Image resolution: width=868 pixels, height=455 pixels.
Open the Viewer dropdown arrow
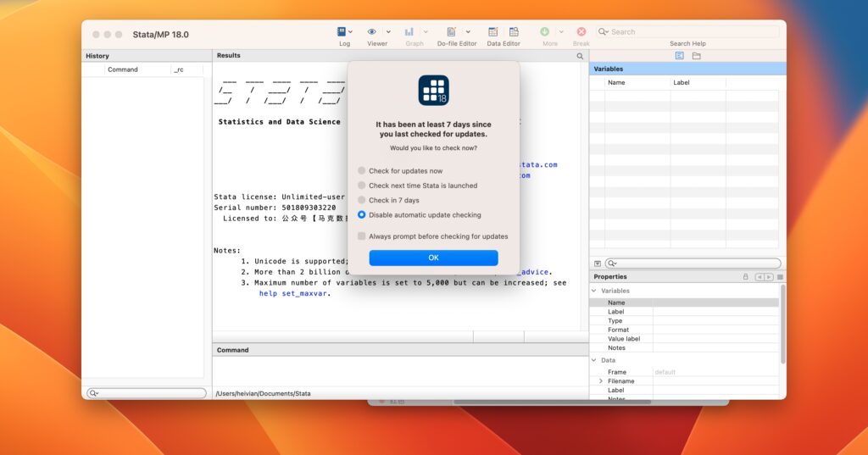(388, 32)
